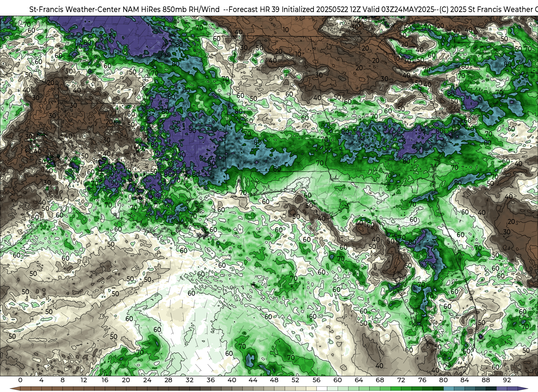Viewport: 538px width, 392px height.
Task: Click the "Forecast HR 39" text
Action: [254, 10]
